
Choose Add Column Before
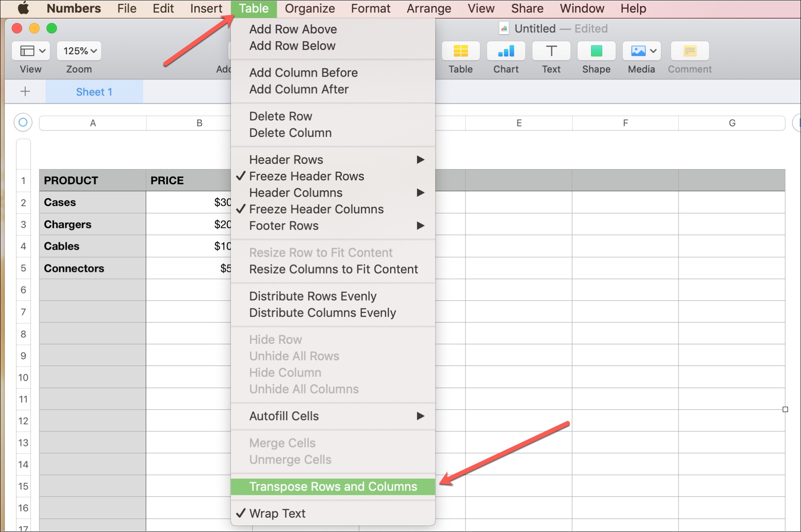[334, 72]
